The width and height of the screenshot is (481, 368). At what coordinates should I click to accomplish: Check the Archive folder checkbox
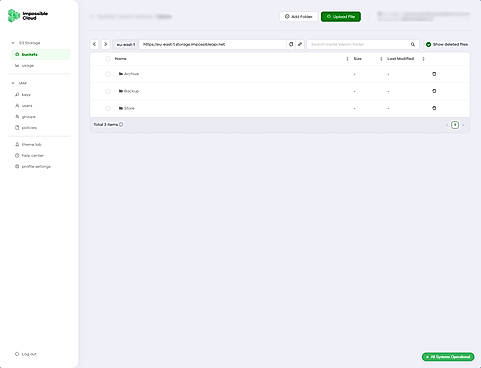[x=108, y=74]
